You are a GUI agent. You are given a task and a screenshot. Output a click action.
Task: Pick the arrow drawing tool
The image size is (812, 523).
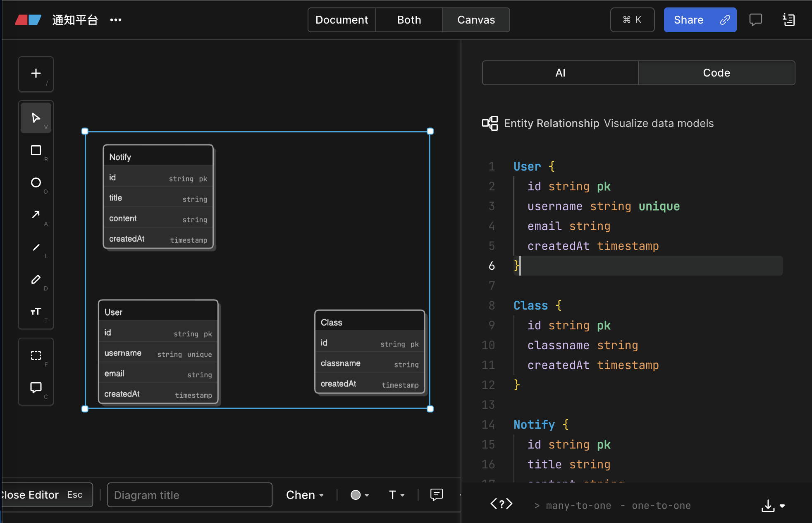(x=36, y=215)
